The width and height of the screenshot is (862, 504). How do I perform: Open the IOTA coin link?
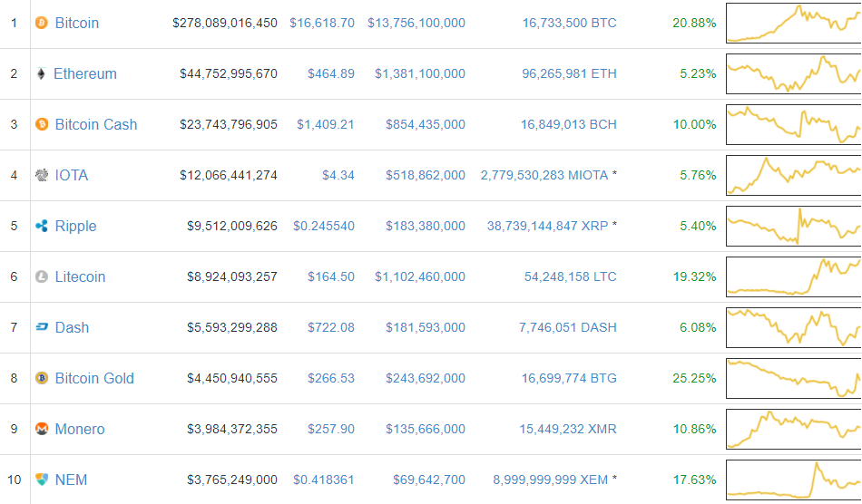[72, 175]
